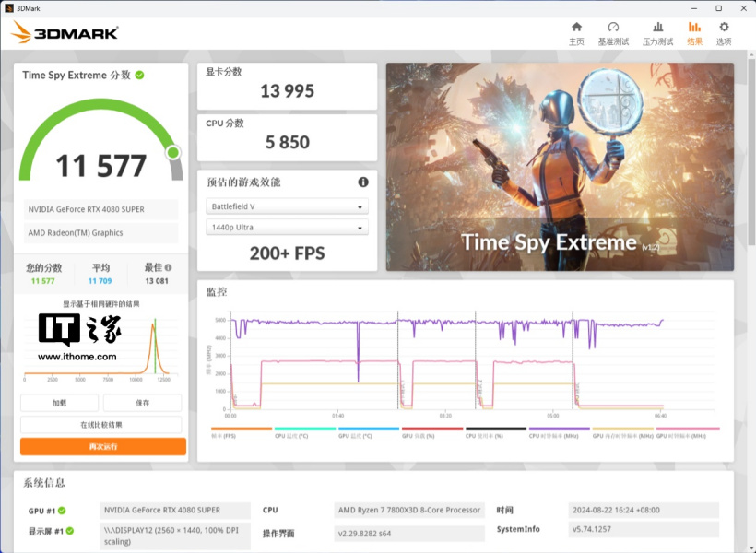This screenshot has height=553, width=756.
Task: Expand the 1440p Ultra resolution dropdown
Action: pos(287,228)
